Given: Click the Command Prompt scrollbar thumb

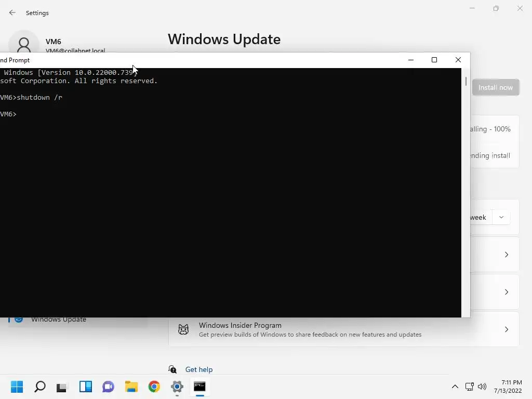Looking at the screenshot, I should coord(466,82).
